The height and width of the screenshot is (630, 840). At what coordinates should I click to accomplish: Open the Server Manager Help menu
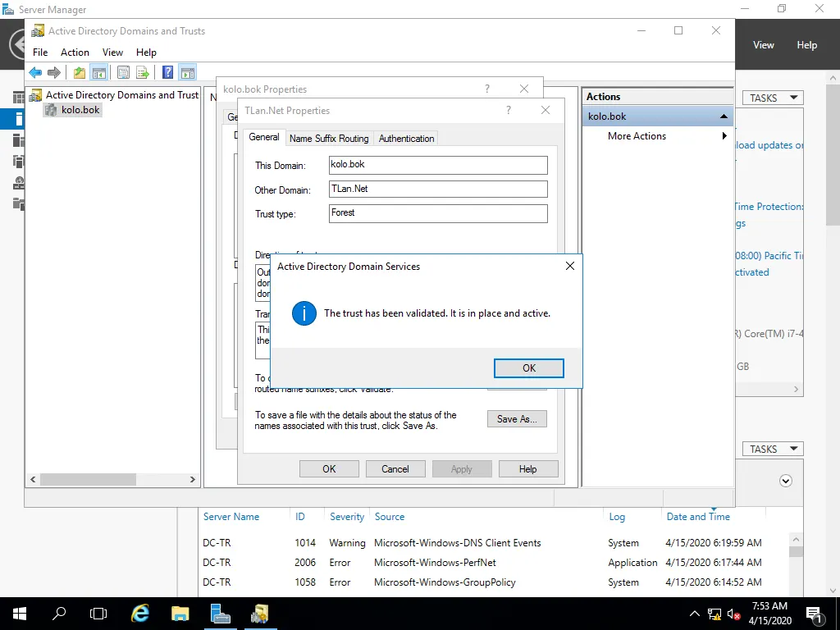click(x=807, y=45)
